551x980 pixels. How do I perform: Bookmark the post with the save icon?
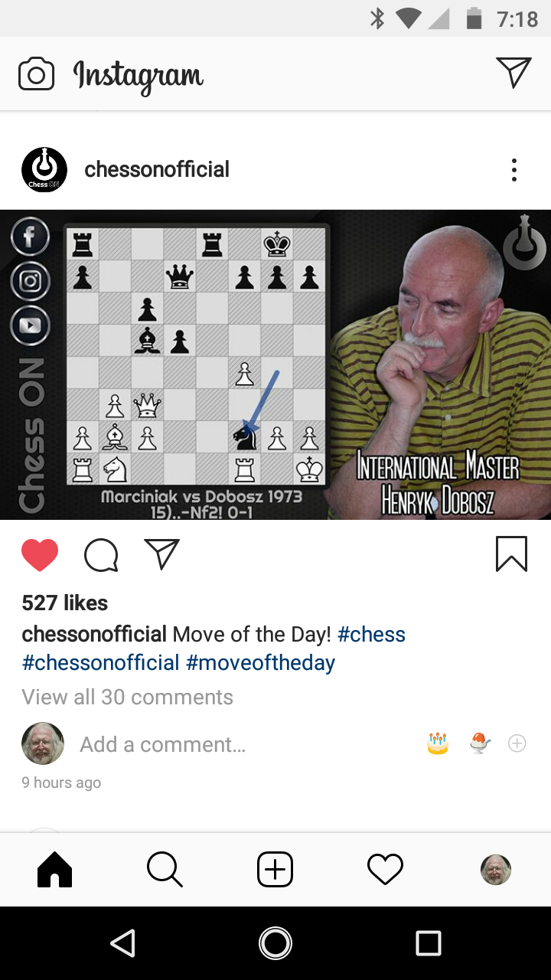[x=511, y=554]
